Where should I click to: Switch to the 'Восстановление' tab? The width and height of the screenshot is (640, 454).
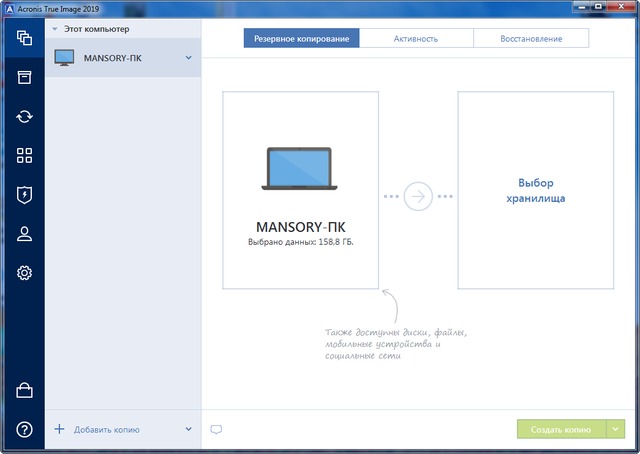pyautogui.click(x=530, y=39)
